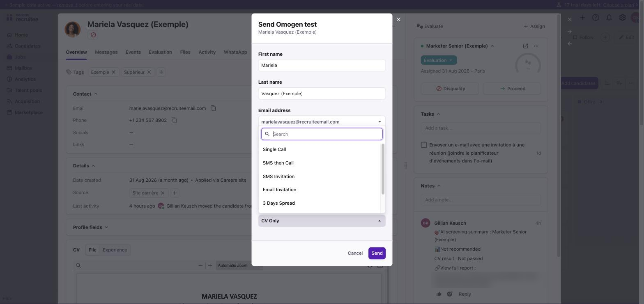Open the Events tab
Screen dimensions: 644x304
(x=133, y=52)
